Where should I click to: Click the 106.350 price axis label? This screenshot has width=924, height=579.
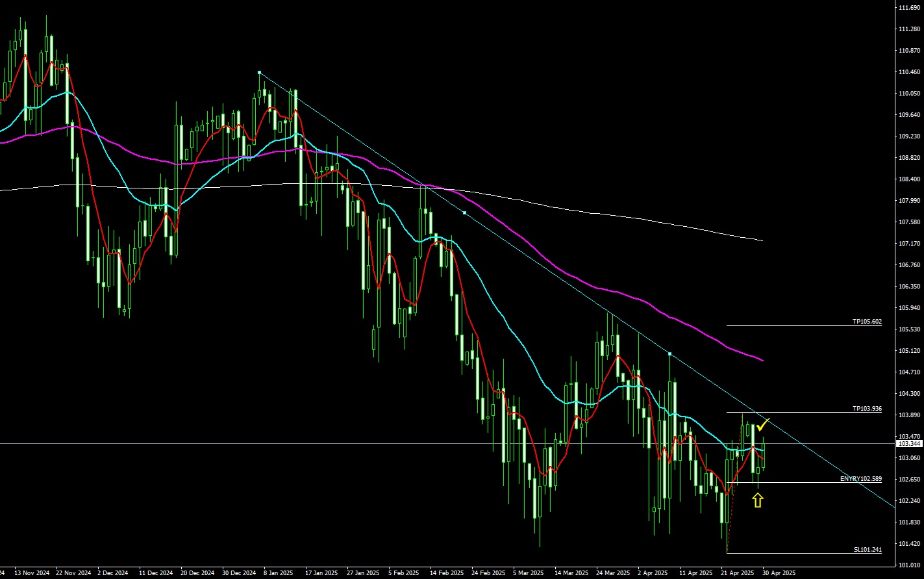910,287
